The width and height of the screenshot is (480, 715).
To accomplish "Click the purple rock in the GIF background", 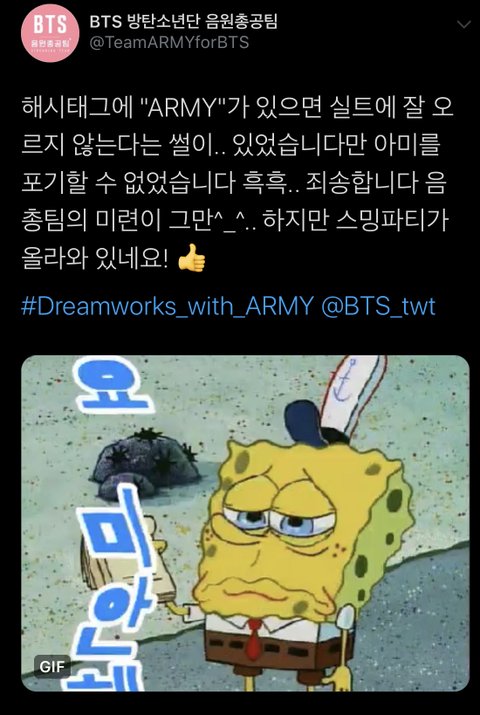I will pos(146,465).
